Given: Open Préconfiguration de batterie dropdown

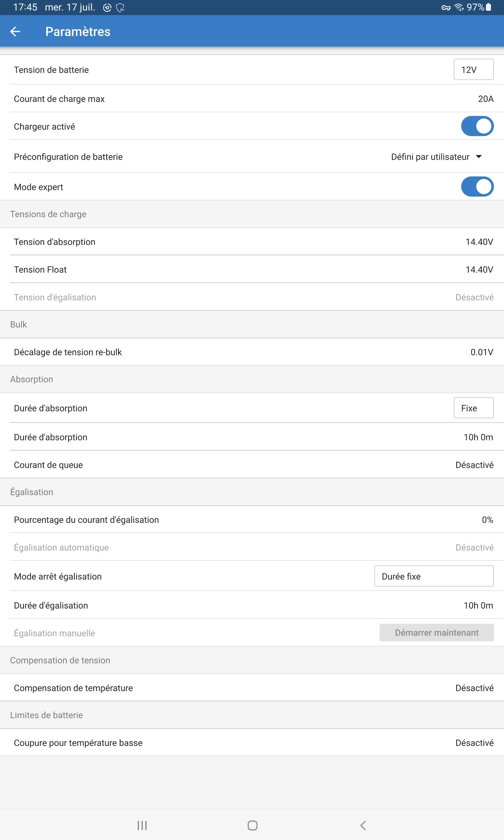Looking at the screenshot, I should (436, 157).
